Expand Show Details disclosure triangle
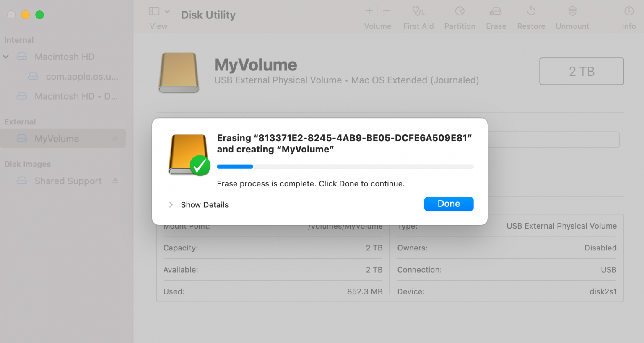The height and width of the screenshot is (343, 644). [171, 205]
